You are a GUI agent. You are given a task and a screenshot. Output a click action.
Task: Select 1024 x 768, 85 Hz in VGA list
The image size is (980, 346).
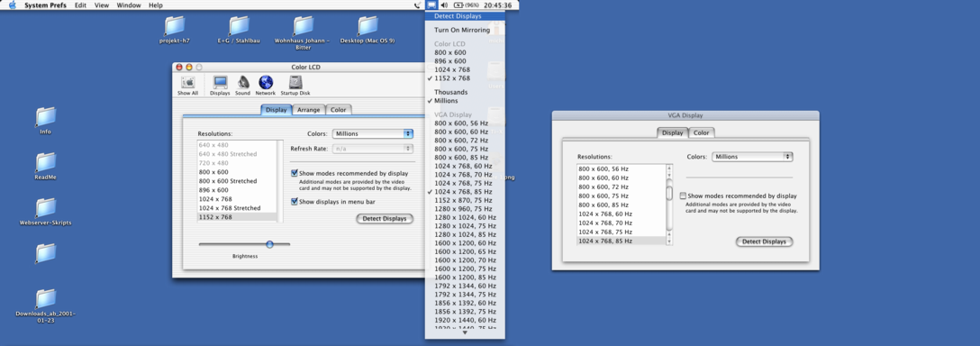coord(621,241)
